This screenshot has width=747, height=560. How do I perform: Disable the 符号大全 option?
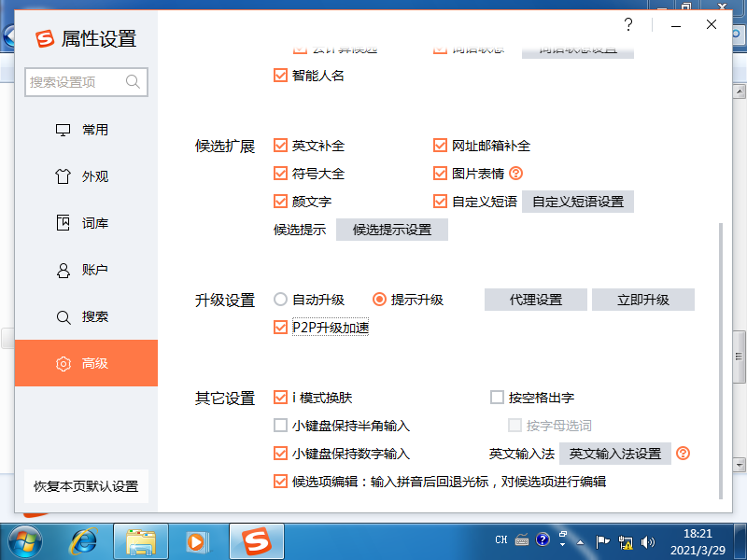(x=281, y=174)
